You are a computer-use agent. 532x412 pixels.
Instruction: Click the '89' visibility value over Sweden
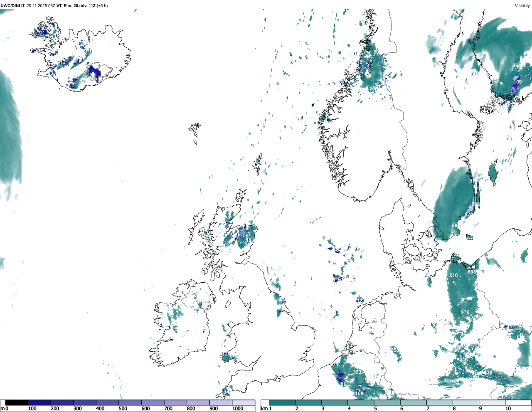[x=455, y=225]
